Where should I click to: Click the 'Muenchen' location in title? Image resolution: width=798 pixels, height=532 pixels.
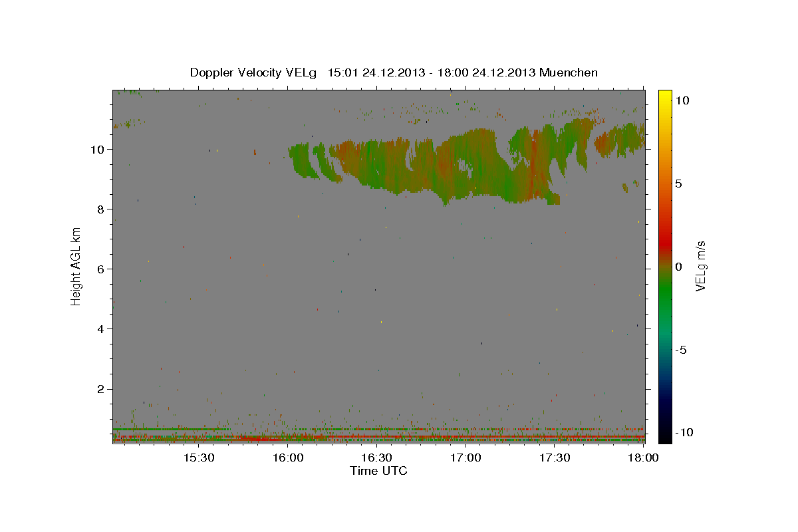click(569, 72)
